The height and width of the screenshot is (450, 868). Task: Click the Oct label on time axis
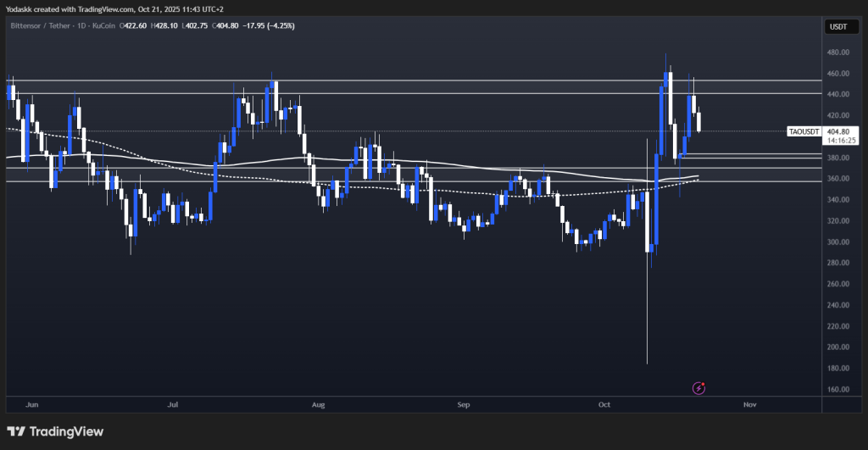point(604,404)
